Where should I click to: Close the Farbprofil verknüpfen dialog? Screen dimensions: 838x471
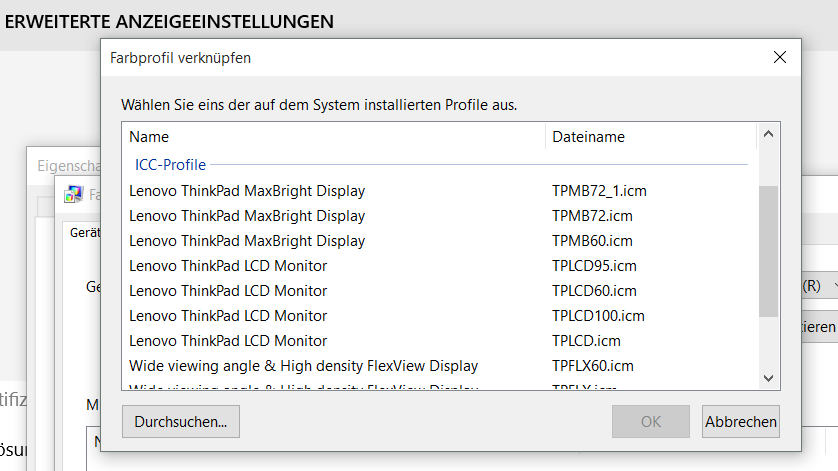tap(780, 58)
